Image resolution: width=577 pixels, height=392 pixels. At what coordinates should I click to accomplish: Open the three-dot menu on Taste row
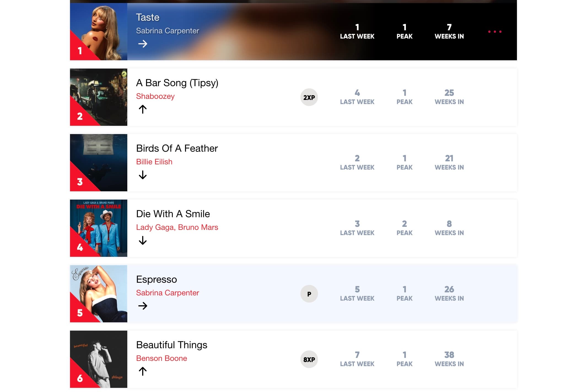495,32
